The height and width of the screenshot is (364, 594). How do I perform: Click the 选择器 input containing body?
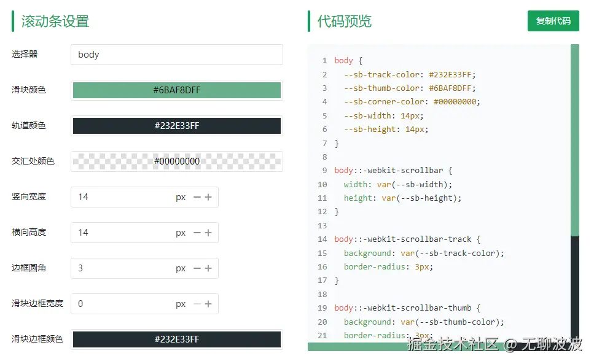(176, 55)
